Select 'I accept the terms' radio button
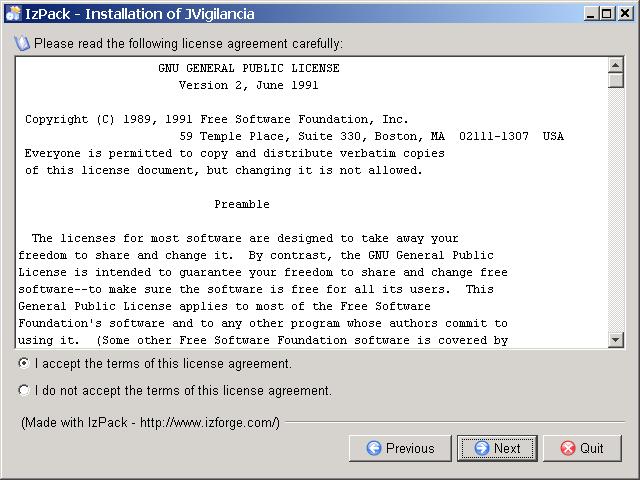Screen dimensions: 640x480 point(24,363)
